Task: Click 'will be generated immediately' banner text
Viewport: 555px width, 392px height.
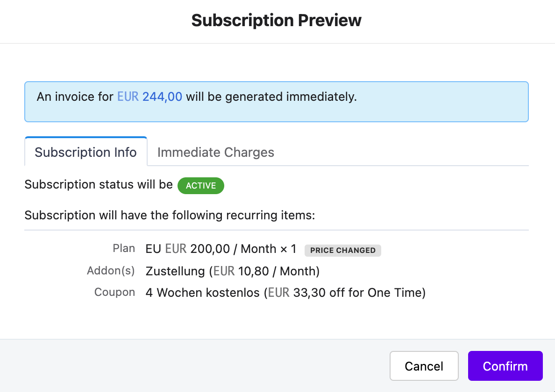Action: tap(271, 97)
